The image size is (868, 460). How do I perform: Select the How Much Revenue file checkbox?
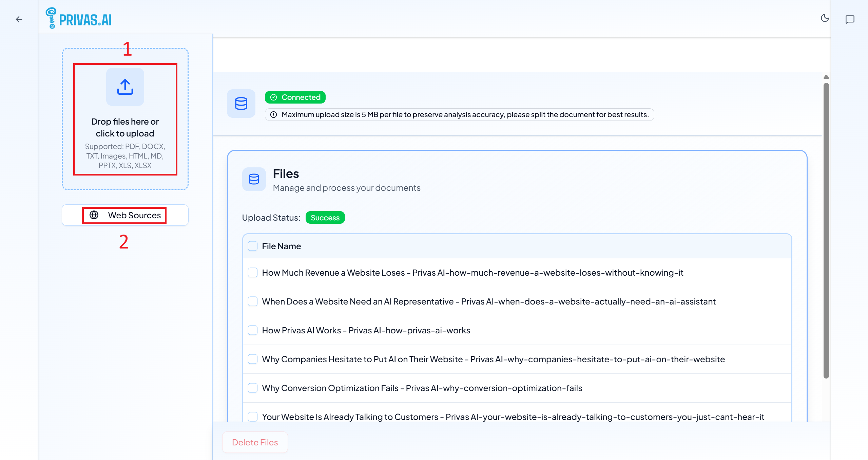[253, 273]
